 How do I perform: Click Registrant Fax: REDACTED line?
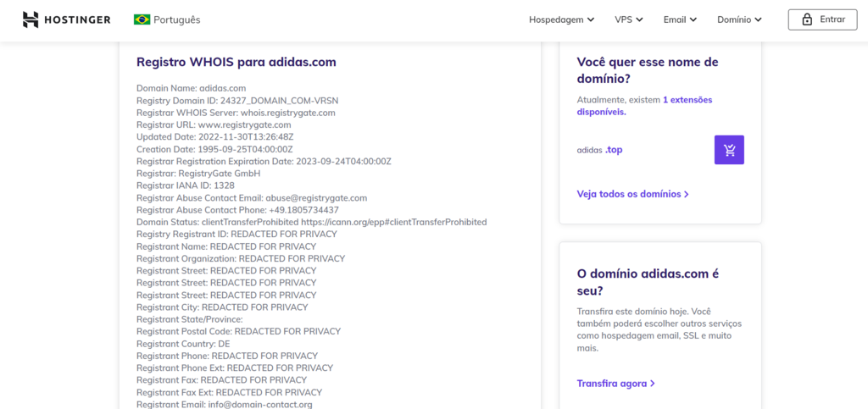(x=221, y=379)
